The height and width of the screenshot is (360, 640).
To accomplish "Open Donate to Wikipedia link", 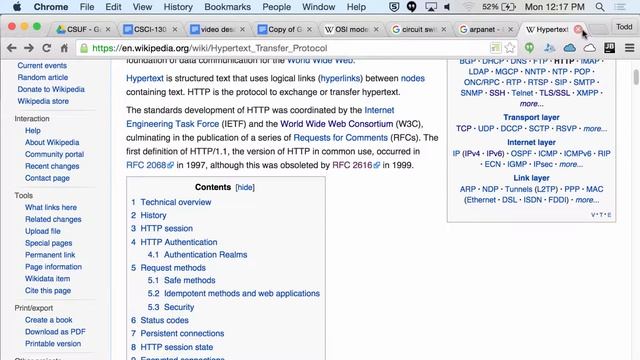I will coord(51,89).
